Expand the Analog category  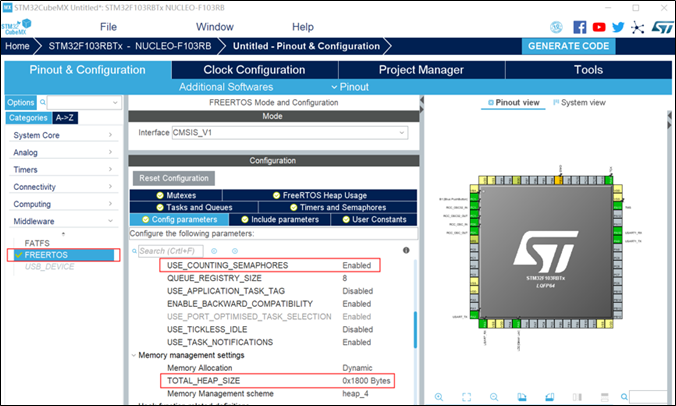[x=63, y=152]
